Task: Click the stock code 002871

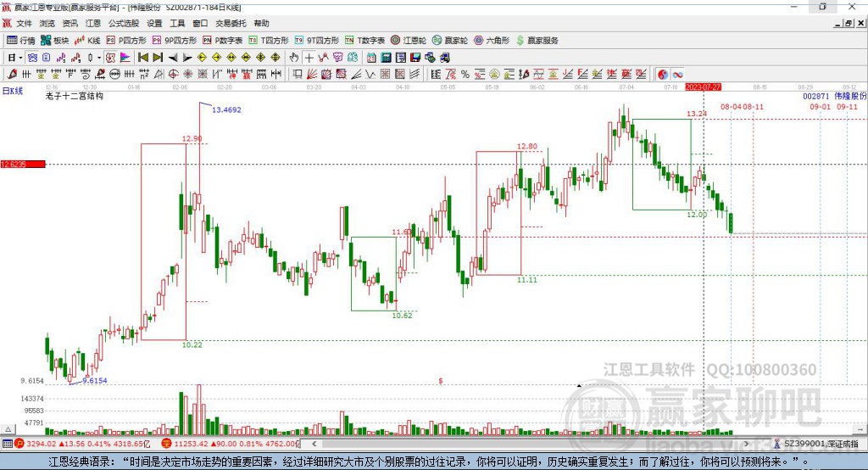Action: (x=816, y=96)
